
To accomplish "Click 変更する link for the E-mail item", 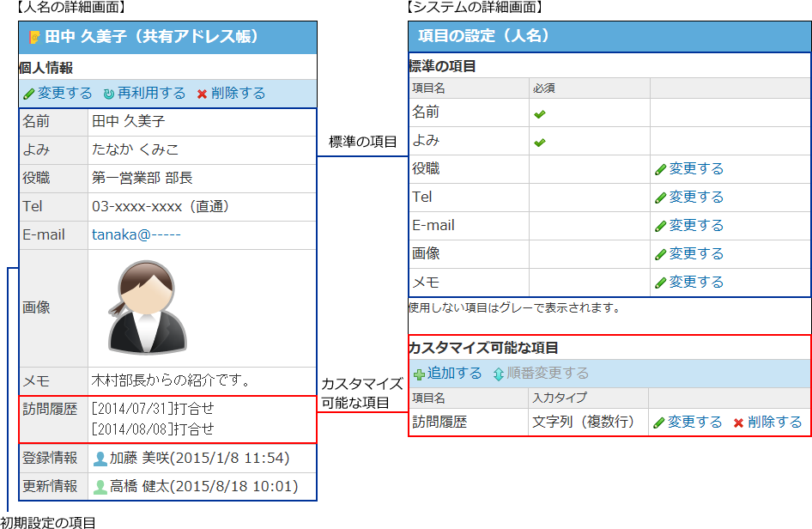I will (696, 226).
